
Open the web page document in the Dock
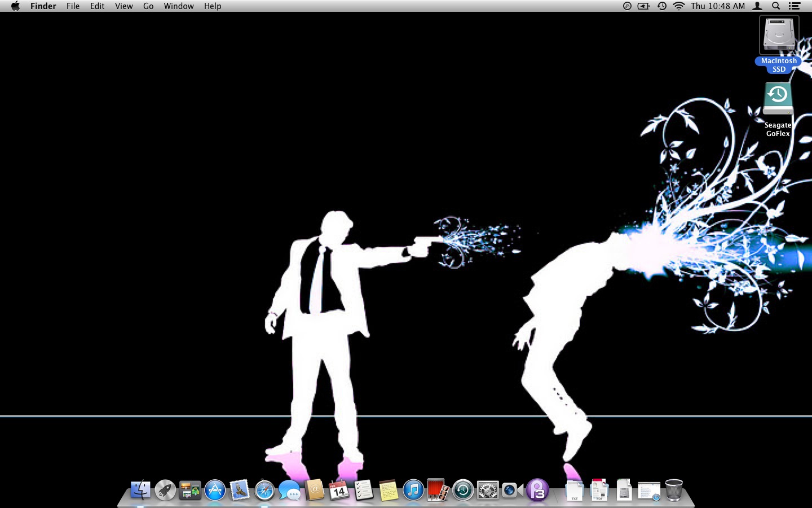649,491
